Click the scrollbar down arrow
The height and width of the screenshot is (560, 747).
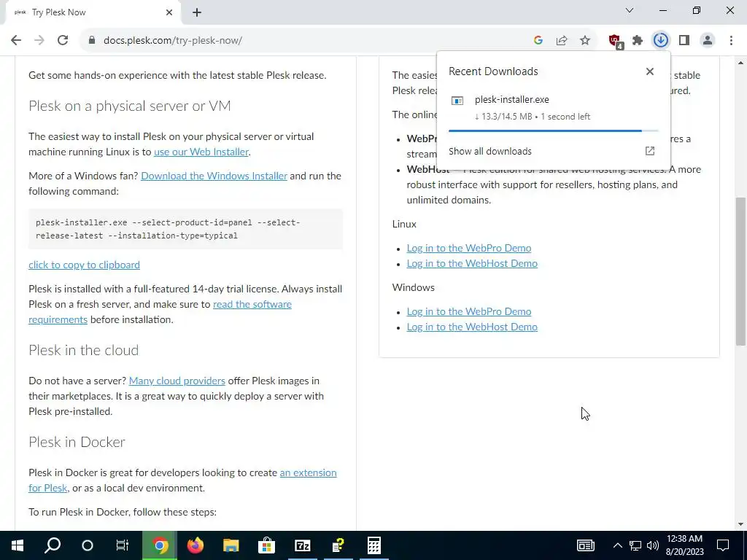click(740, 524)
